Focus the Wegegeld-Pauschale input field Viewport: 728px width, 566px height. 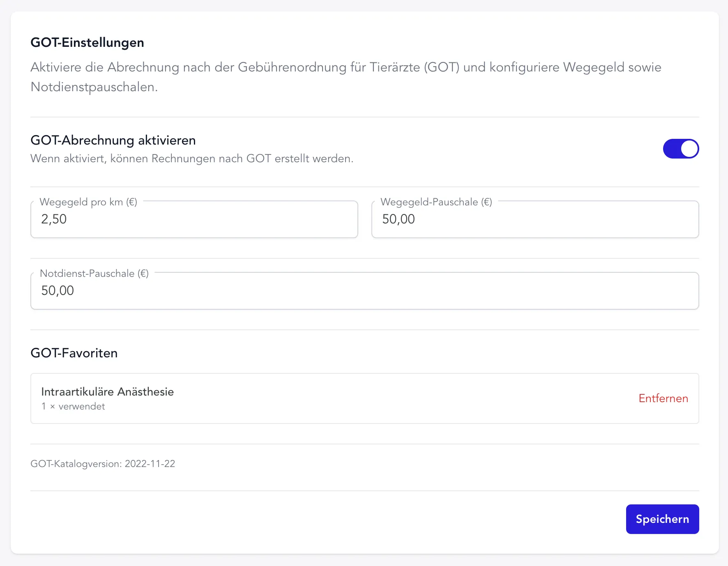click(535, 219)
